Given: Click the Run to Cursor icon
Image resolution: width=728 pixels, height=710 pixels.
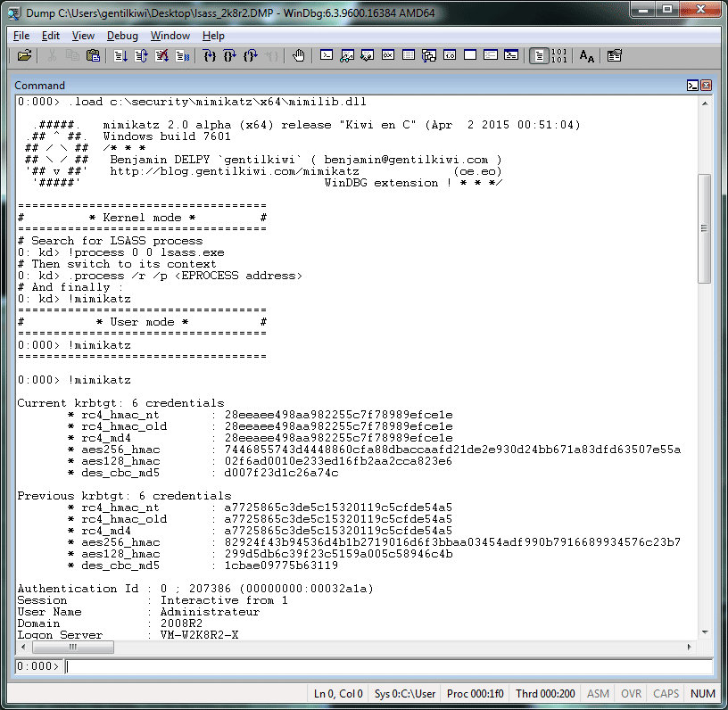Looking at the screenshot, I should click(270, 55).
